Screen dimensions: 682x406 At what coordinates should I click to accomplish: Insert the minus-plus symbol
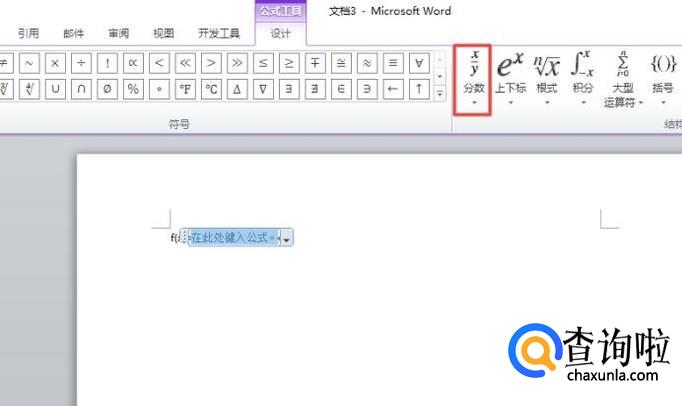[x=315, y=63]
